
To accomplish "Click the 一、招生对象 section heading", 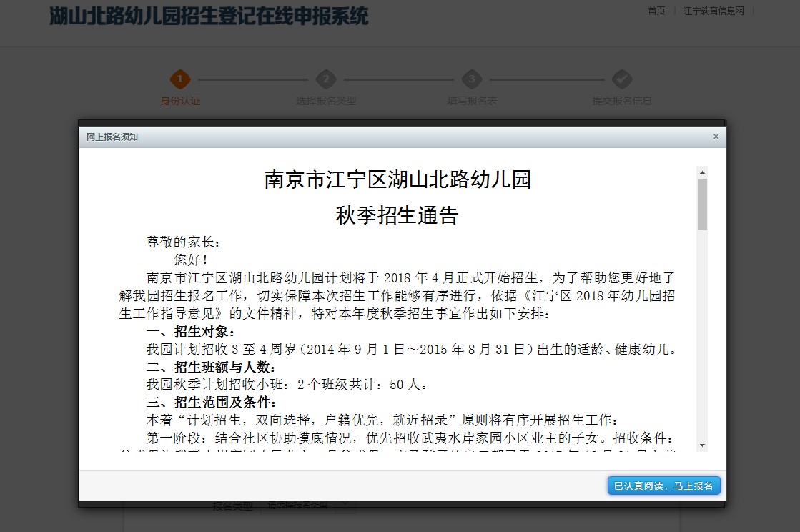I will (191, 332).
